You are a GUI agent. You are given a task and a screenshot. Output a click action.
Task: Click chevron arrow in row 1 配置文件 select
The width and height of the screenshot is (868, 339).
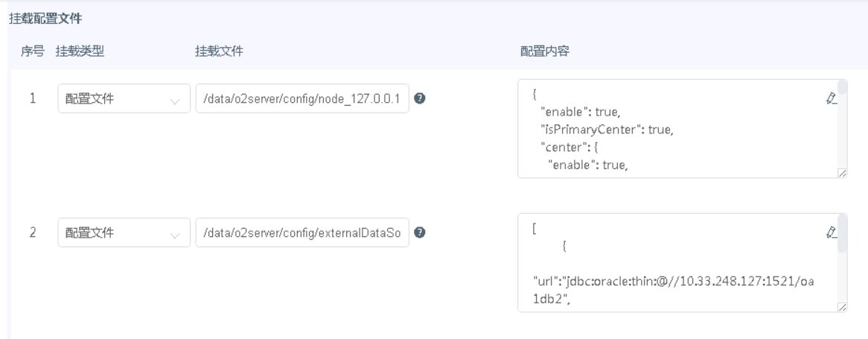[175, 99]
